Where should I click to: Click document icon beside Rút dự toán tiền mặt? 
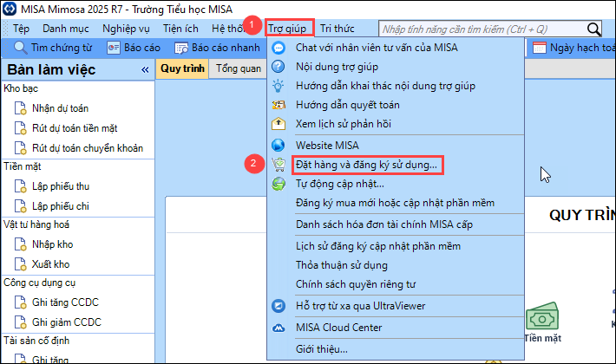[x=21, y=128]
